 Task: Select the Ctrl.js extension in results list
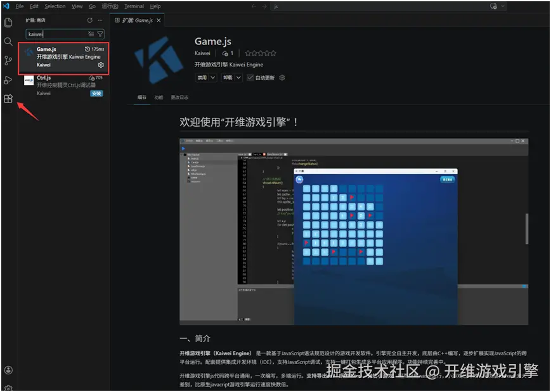(63, 85)
